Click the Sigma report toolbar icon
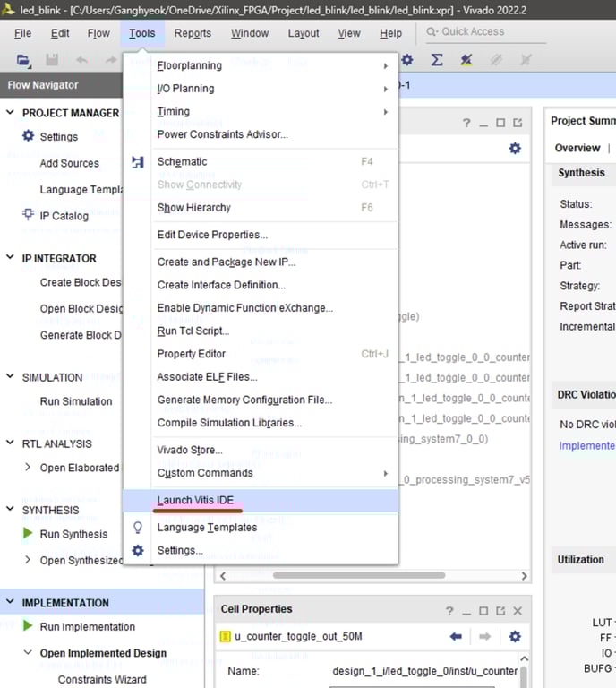Screen dimensions: 616x688 pos(437,60)
